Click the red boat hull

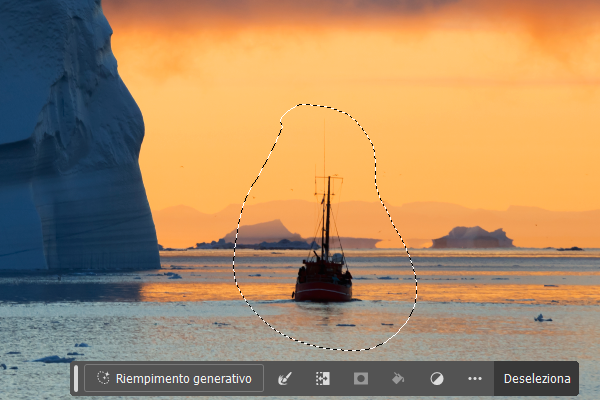tap(322, 291)
